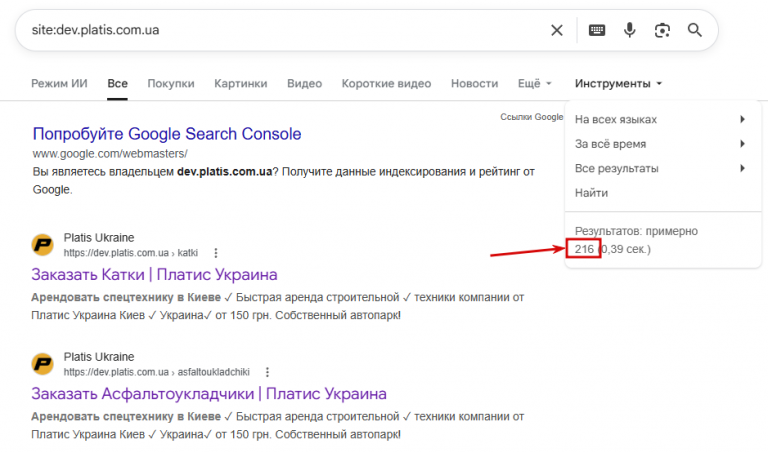Open search by image camera icon

click(662, 30)
